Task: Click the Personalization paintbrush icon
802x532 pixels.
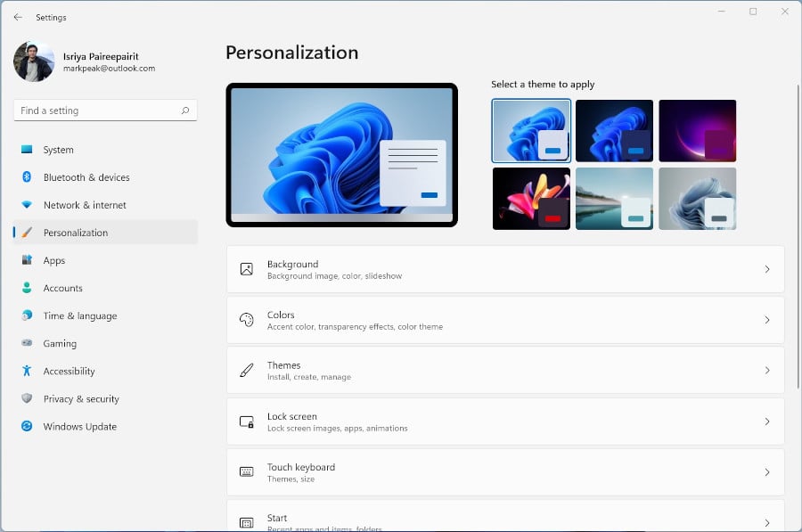Action: pyautogui.click(x=27, y=233)
